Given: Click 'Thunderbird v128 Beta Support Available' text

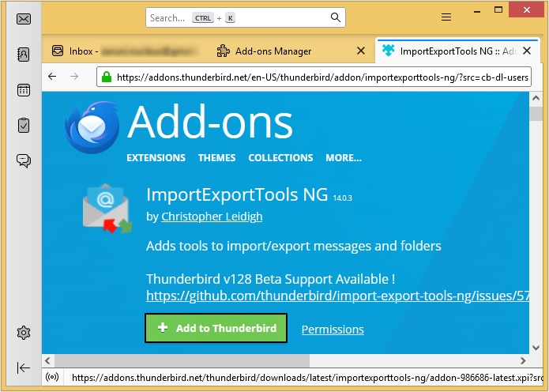Looking at the screenshot, I should coord(271,279).
